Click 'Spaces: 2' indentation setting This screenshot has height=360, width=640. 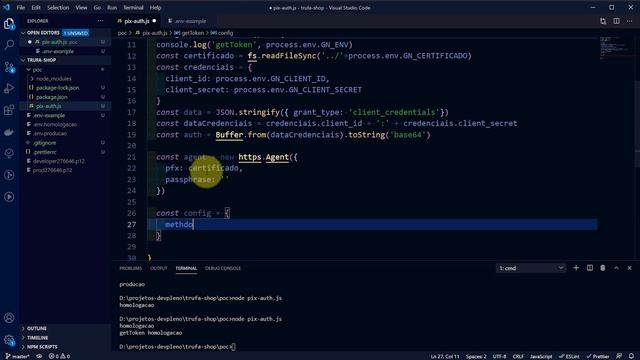click(x=476, y=356)
